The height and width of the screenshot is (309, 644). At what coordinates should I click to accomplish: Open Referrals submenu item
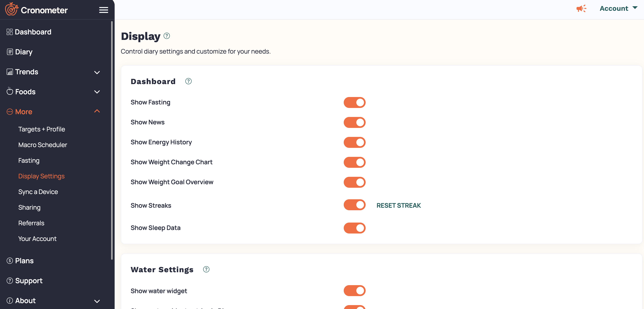tap(31, 223)
